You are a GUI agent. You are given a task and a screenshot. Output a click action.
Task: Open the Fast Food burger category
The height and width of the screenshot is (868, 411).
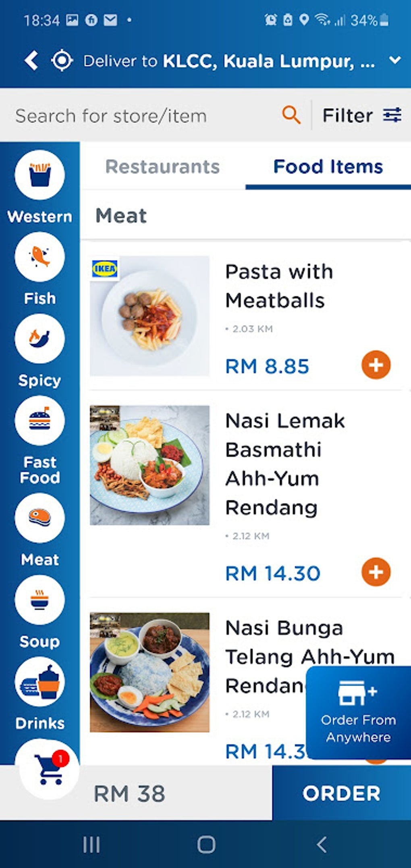click(39, 420)
